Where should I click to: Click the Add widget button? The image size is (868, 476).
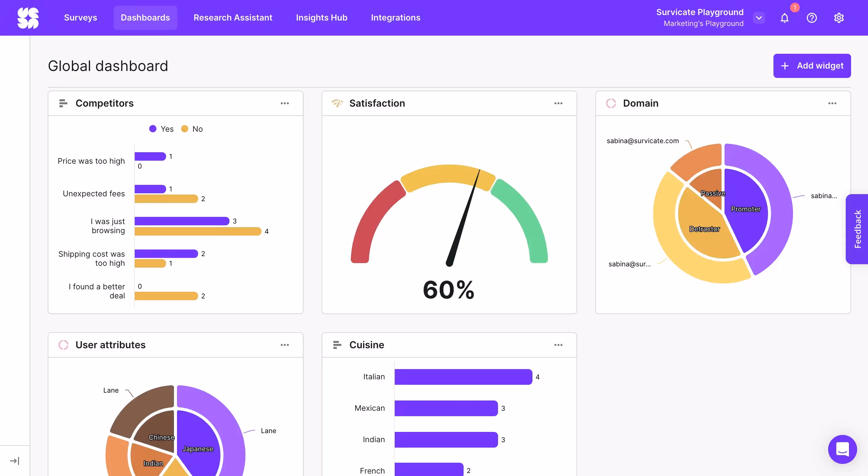point(812,66)
